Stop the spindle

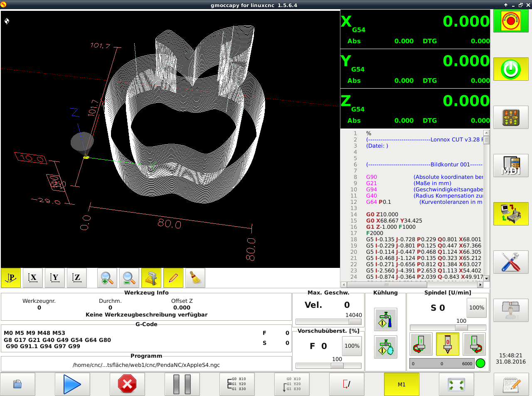pyautogui.click(x=448, y=344)
